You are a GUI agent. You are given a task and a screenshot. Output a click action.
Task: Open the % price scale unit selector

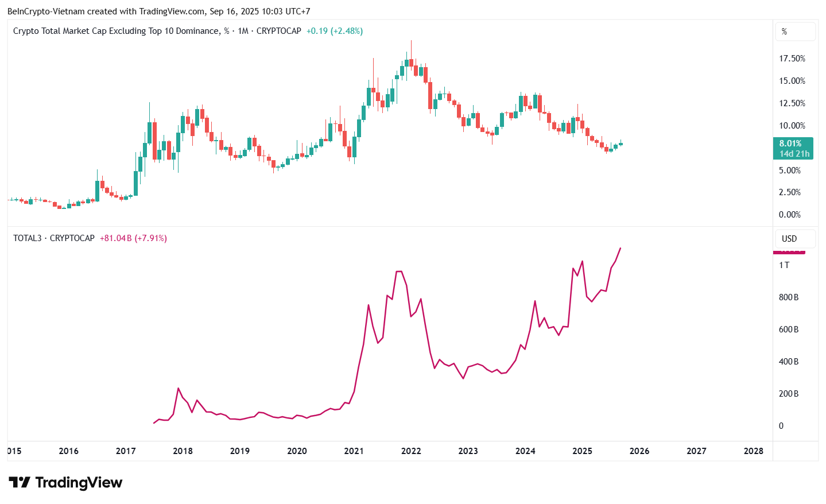[x=795, y=32]
